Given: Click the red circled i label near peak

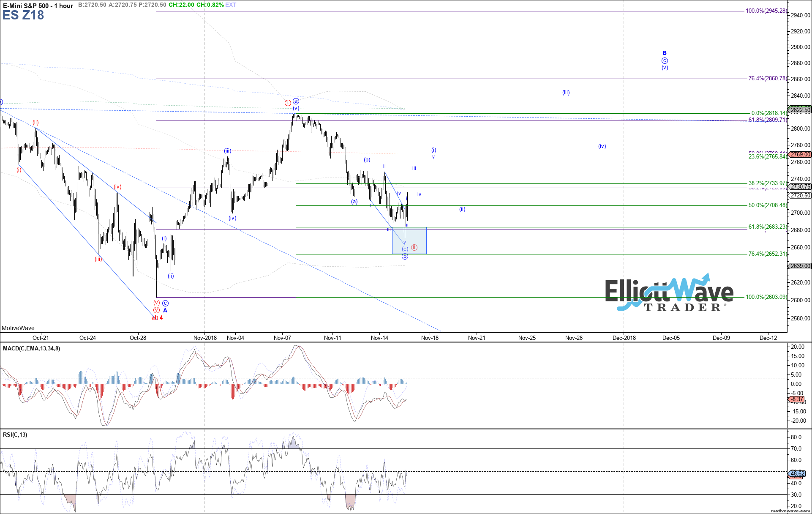Looking at the screenshot, I should [x=288, y=103].
